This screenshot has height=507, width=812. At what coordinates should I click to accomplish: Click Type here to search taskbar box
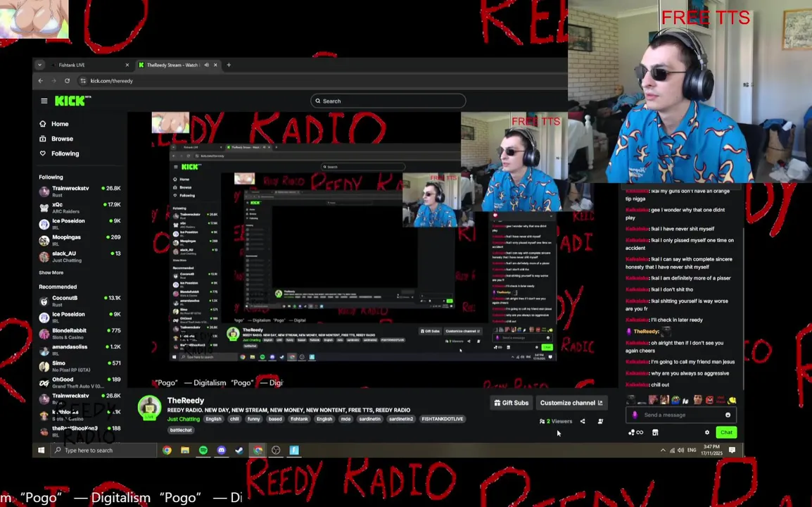(103, 450)
